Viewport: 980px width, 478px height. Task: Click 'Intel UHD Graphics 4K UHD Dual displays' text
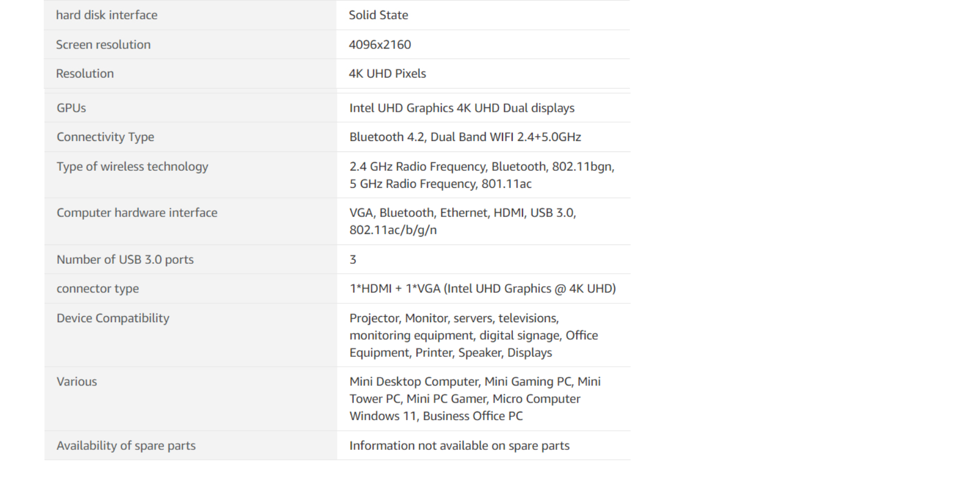click(462, 108)
